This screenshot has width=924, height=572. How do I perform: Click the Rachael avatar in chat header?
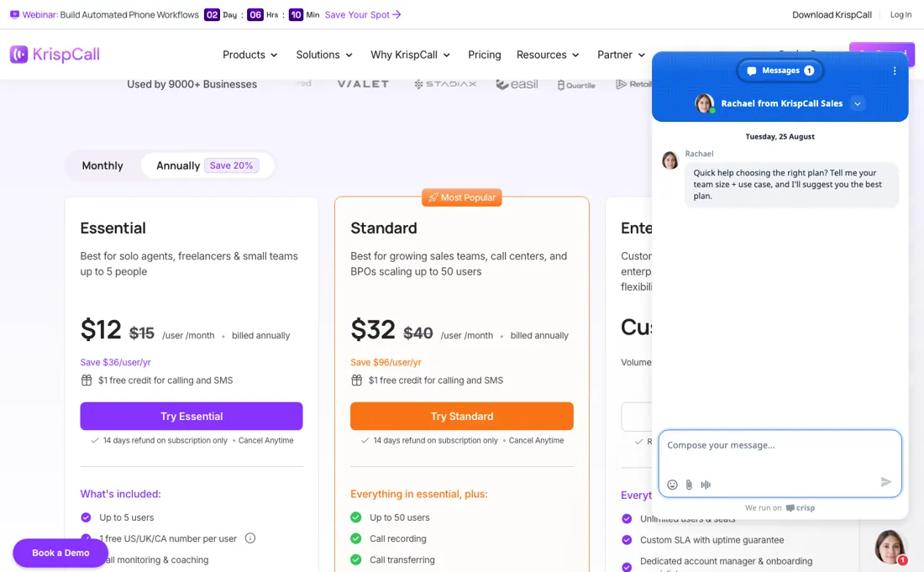704,103
